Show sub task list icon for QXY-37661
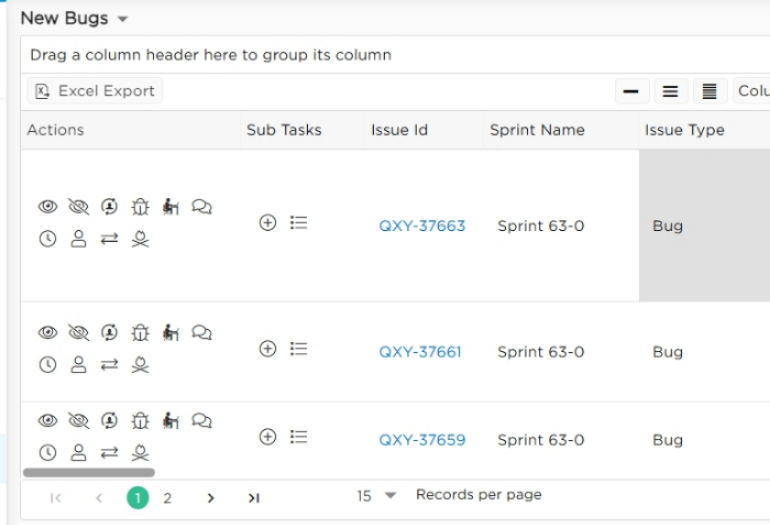This screenshot has height=525, width=770. (x=299, y=349)
